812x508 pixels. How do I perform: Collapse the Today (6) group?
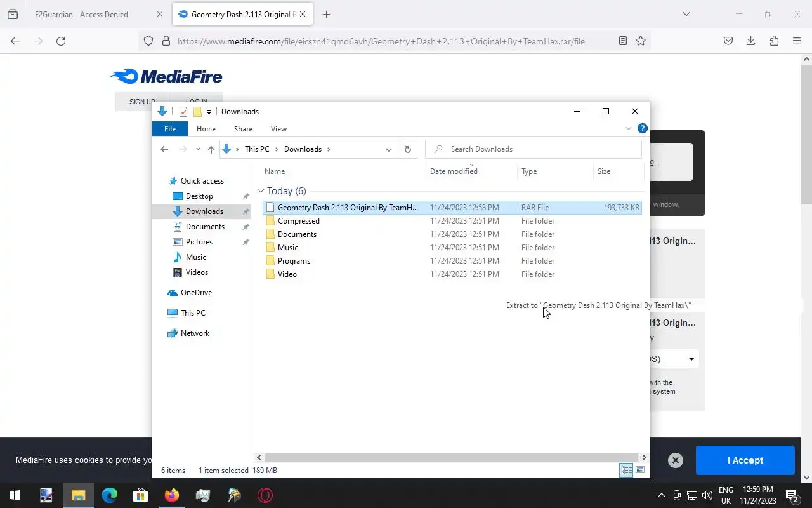(x=261, y=191)
